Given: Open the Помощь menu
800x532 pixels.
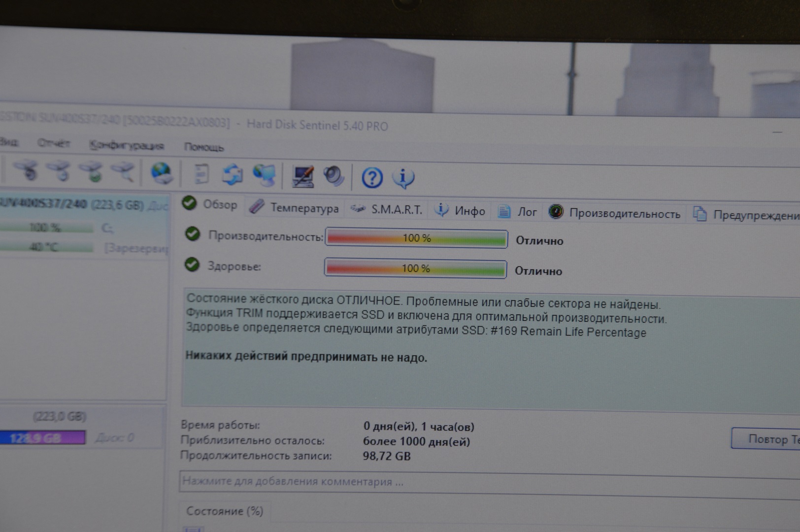Looking at the screenshot, I should pos(204,147).
